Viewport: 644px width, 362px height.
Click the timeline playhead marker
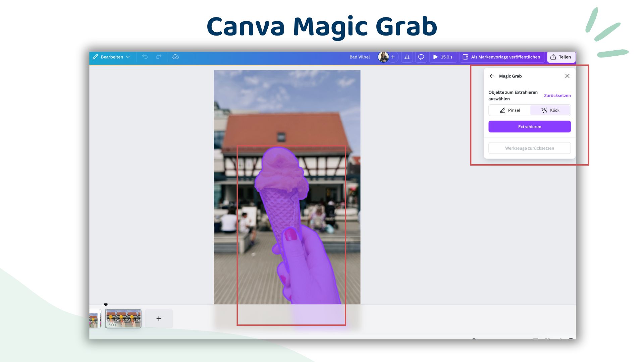[x=106, y=305]
